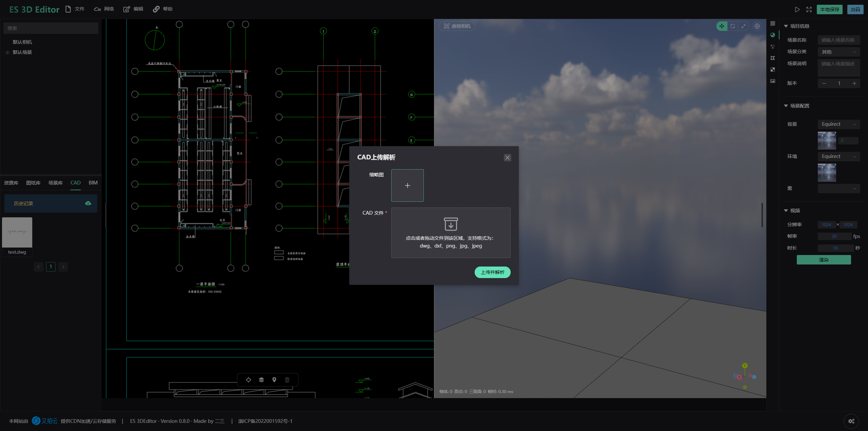Click the 背景 sky texture swatch

point(827,140)
